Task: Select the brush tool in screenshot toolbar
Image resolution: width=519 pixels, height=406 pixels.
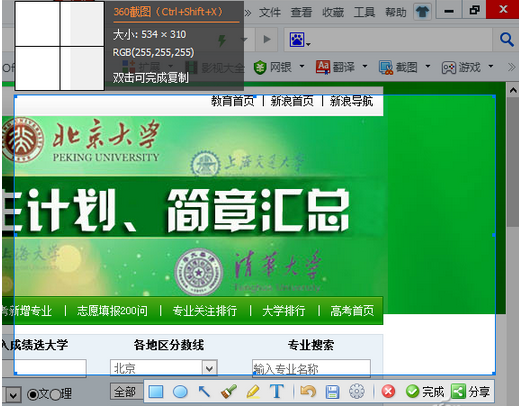Action: pos(229,392)
